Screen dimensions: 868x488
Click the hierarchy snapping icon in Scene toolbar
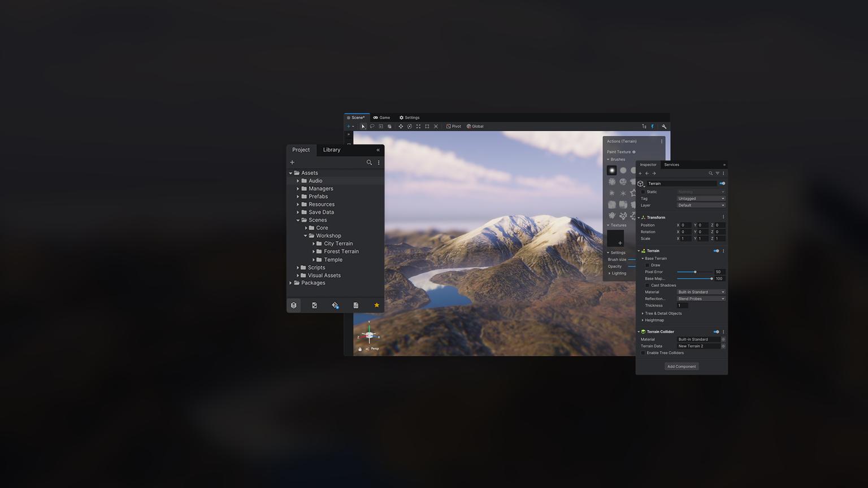point(644,127)
